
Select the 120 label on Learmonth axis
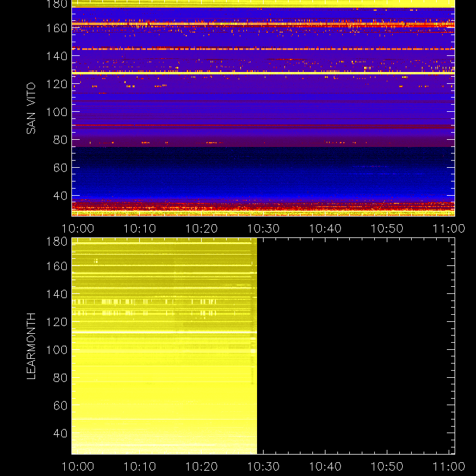pyautogui.click(x=57, y=322)
